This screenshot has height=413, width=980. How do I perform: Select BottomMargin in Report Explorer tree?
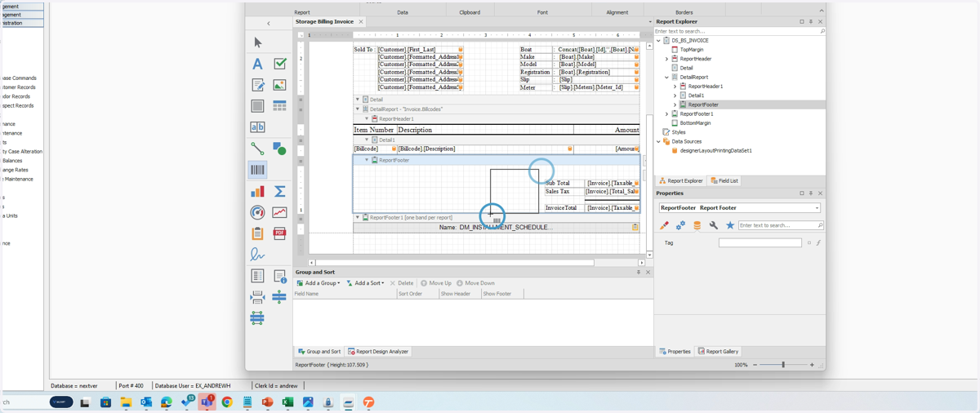[695, 123]
